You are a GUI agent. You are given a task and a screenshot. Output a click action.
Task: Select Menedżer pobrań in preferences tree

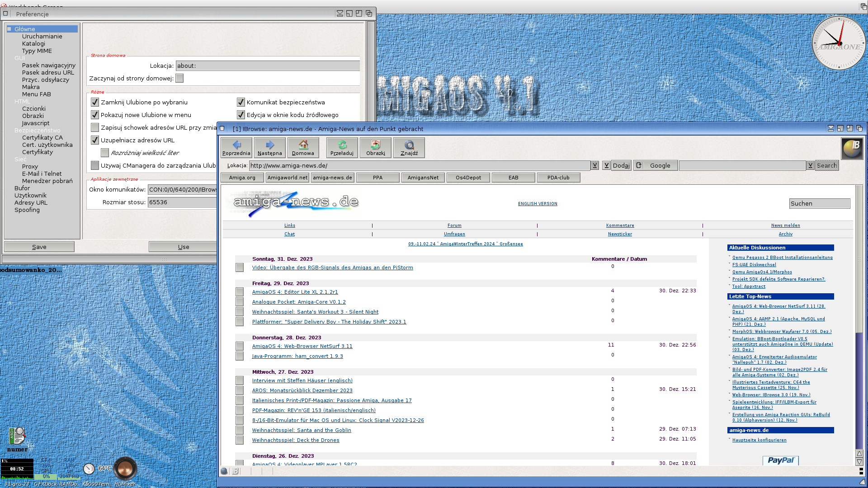coord(47,181)
